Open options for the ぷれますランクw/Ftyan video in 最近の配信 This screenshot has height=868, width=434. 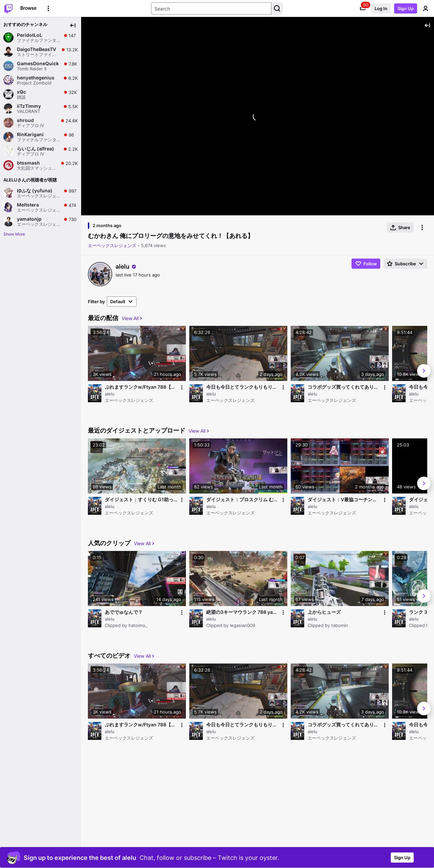[x=182, y=387]
